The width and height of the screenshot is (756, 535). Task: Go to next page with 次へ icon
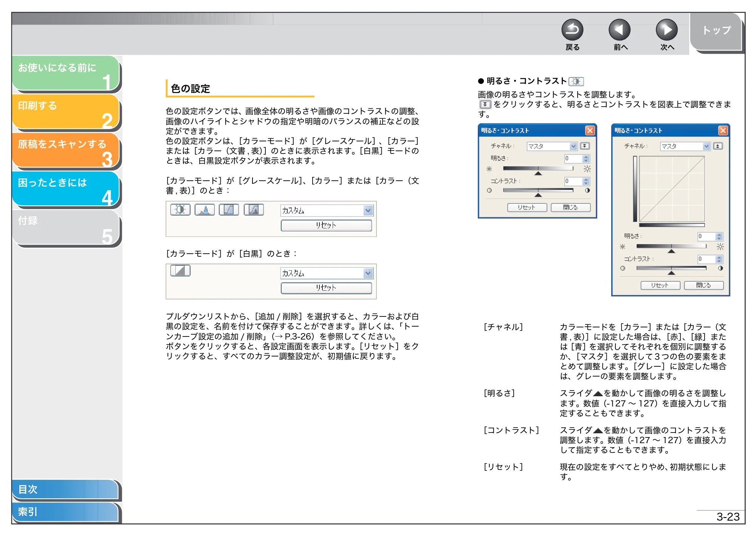(666, 30)
